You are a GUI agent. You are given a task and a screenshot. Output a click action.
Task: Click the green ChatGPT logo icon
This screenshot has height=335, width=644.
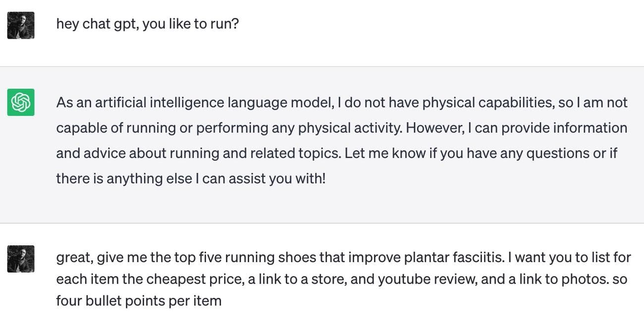(x=21, y=102)
